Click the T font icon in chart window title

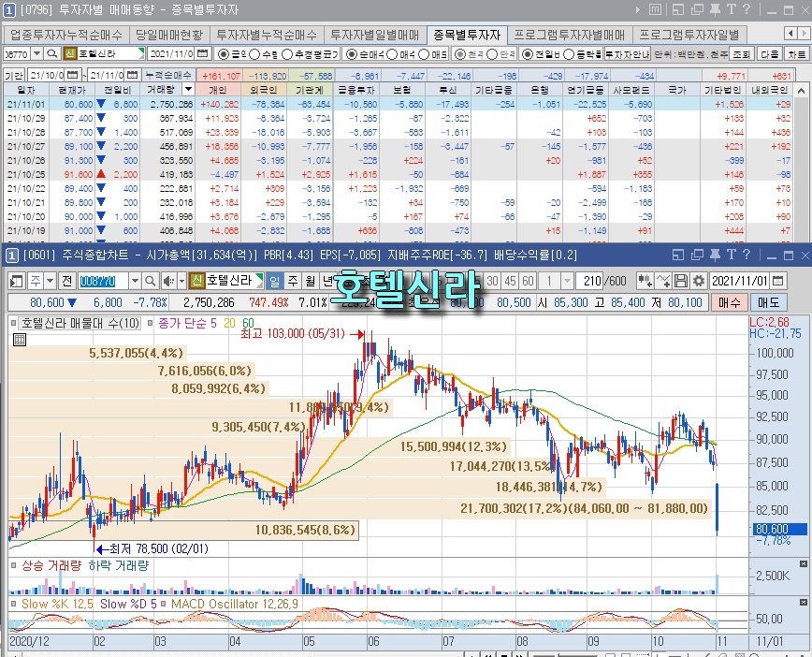coord(731,255)
